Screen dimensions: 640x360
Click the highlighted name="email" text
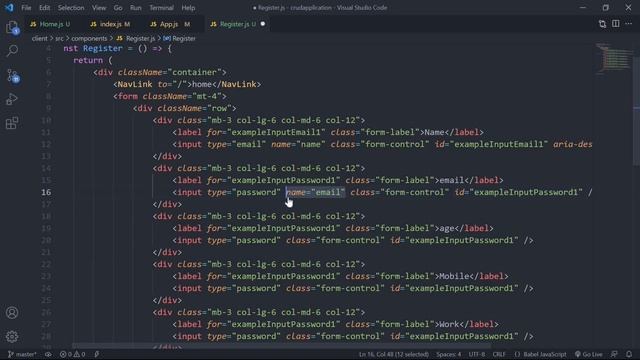(315, 192)
